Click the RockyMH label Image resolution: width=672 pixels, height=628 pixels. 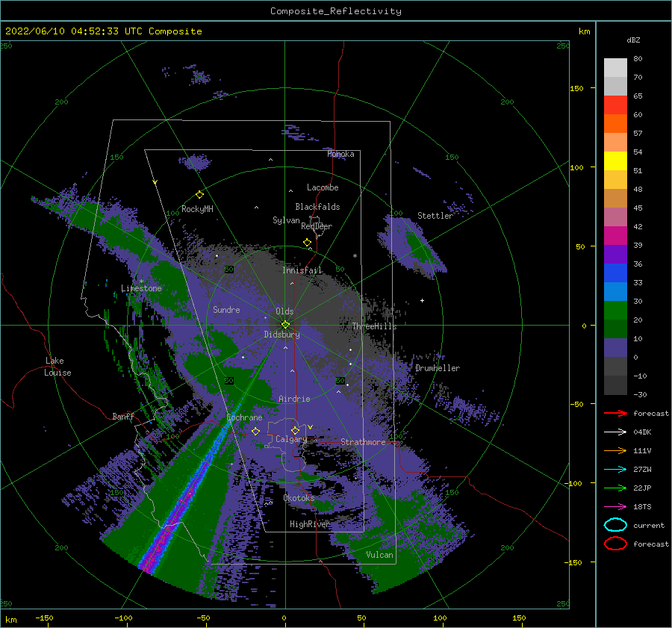(x=197, y=209)
